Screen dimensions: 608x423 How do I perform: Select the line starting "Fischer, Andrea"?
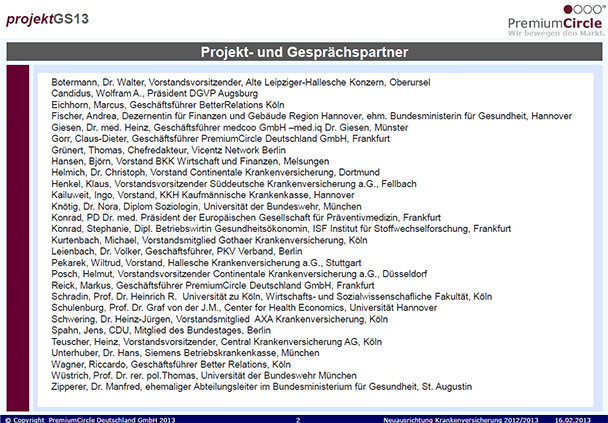click(x=311, y=116)
